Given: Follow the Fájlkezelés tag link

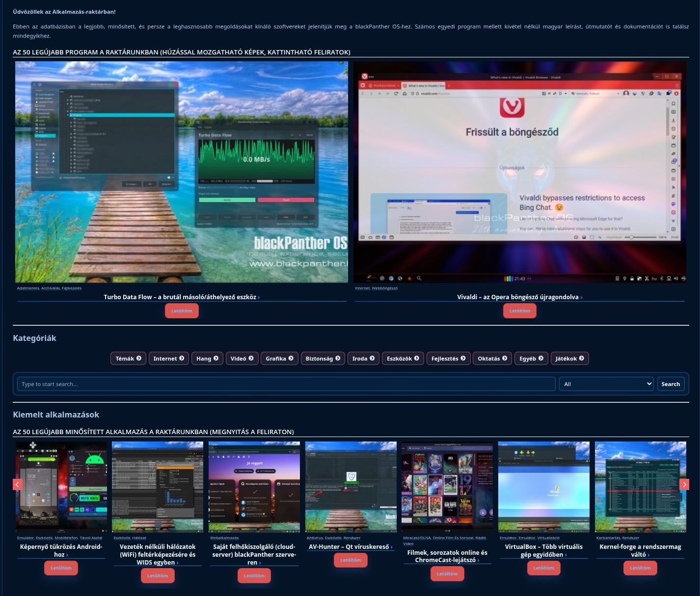Looking at the screenshot, I should pos(72,288).
